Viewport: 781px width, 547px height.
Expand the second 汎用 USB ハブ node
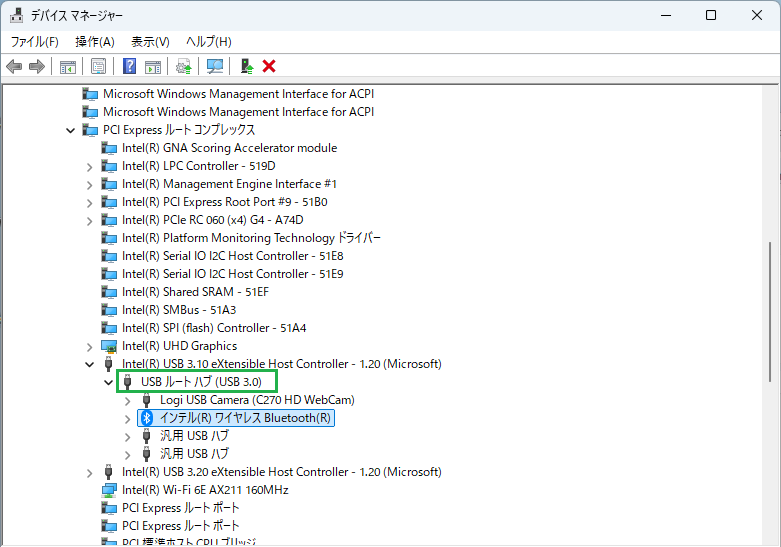[128, 455]
